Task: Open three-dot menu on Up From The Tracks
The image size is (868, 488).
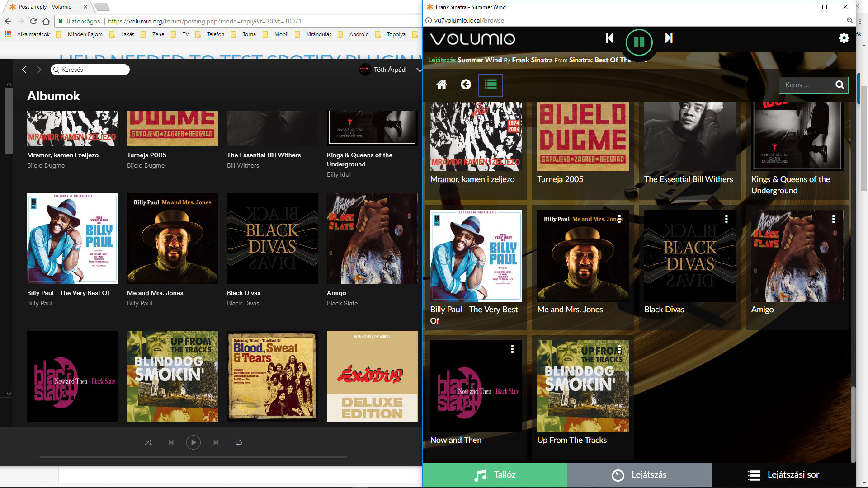Action: 619,349
